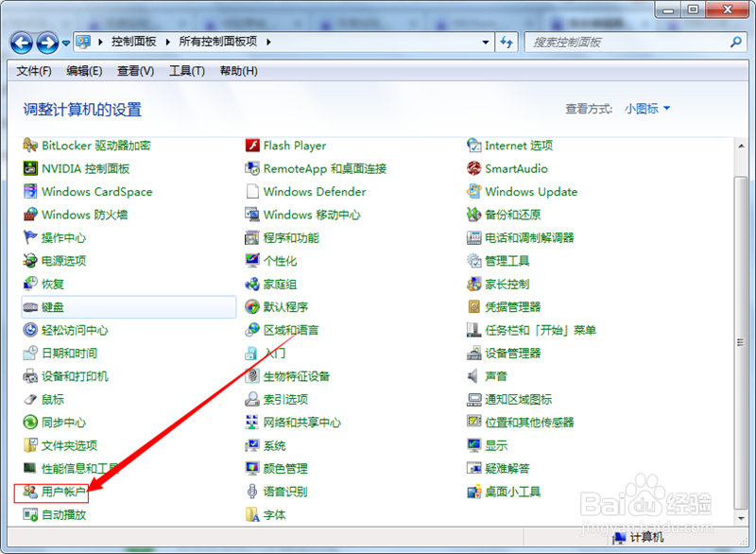Click the 同步中心 icon
The width and height of the screenshot is (756, 554).
[x=30, y=423]
